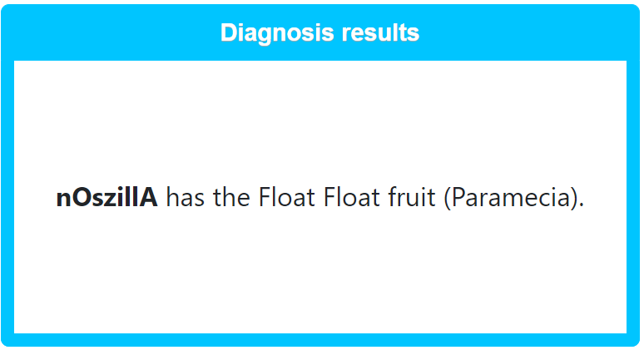Select the bold name nOszillA
Screen dimensions: 644x350
tap(107, 197)
